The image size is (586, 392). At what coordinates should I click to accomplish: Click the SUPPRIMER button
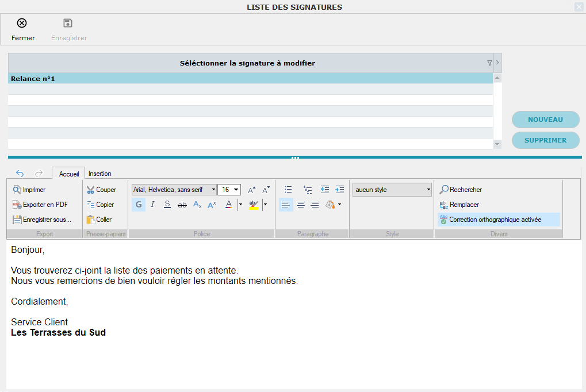545,140
